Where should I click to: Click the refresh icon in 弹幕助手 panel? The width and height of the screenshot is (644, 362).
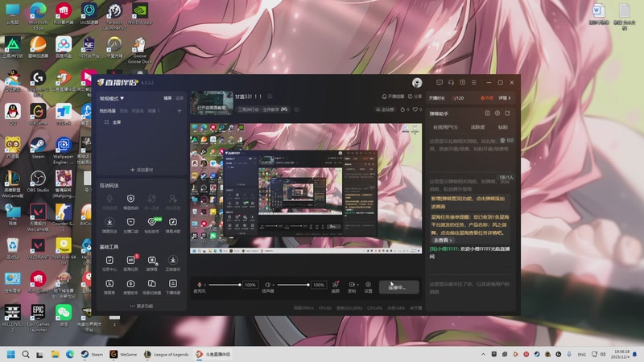pyautogui.click(x=508, y=113)
